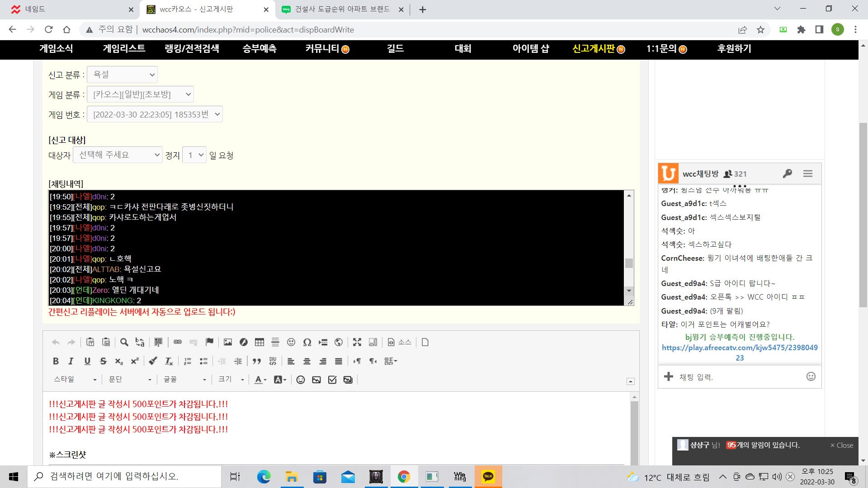The image size is (868, 488).
Task: Open the 아이템 샵 menu
Action: 531,49
